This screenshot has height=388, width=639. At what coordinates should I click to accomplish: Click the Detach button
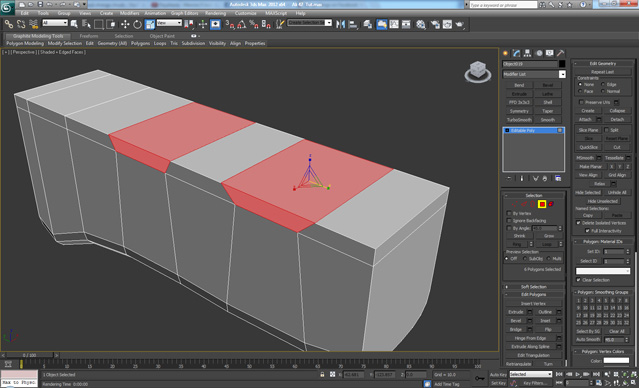point(617,119)
